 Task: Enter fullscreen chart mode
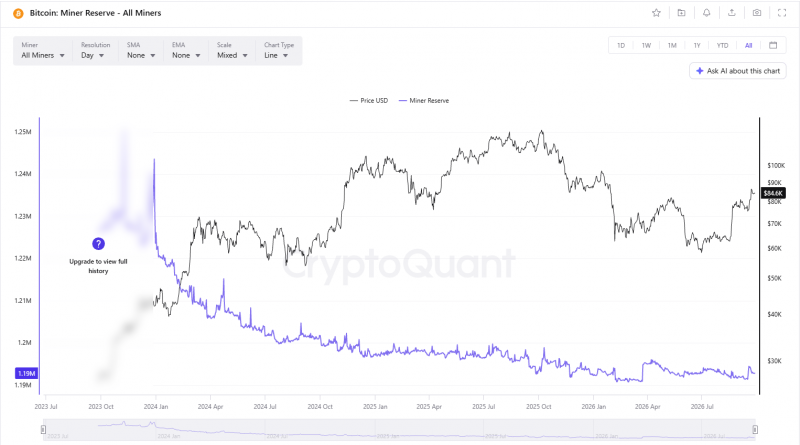(x=782, y=13)
